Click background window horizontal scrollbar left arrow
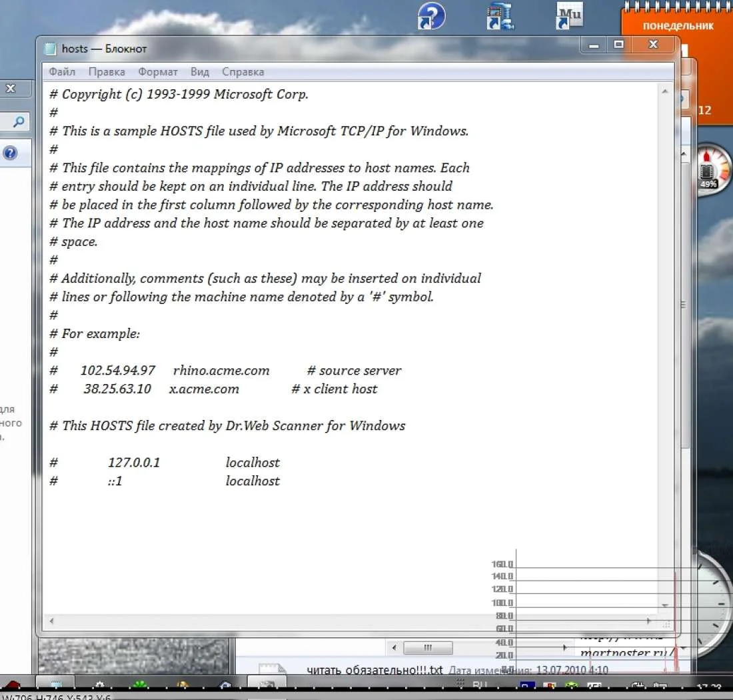Viewport: 733px width, 700px height. [394, 647]
